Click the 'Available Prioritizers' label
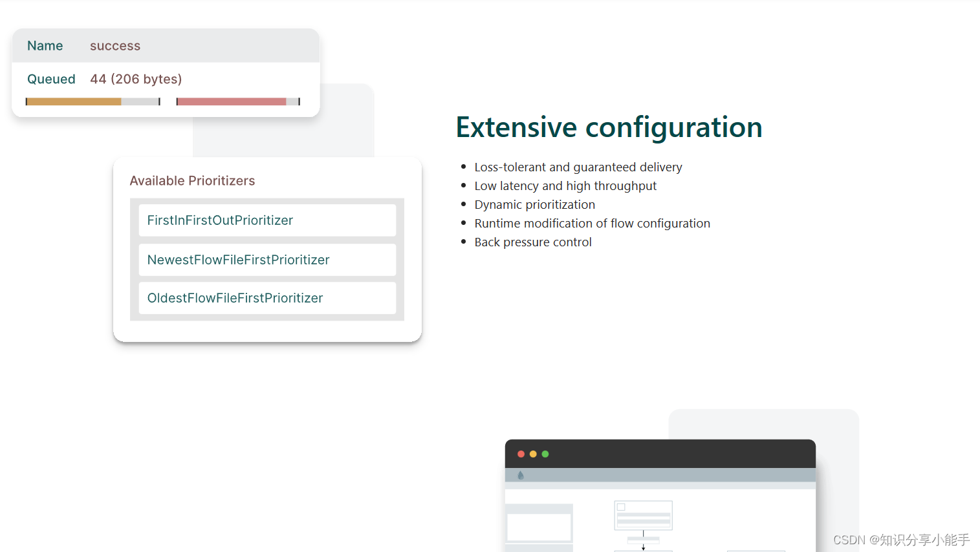Viewport: 980px width, 552px height. pos(192,181)
